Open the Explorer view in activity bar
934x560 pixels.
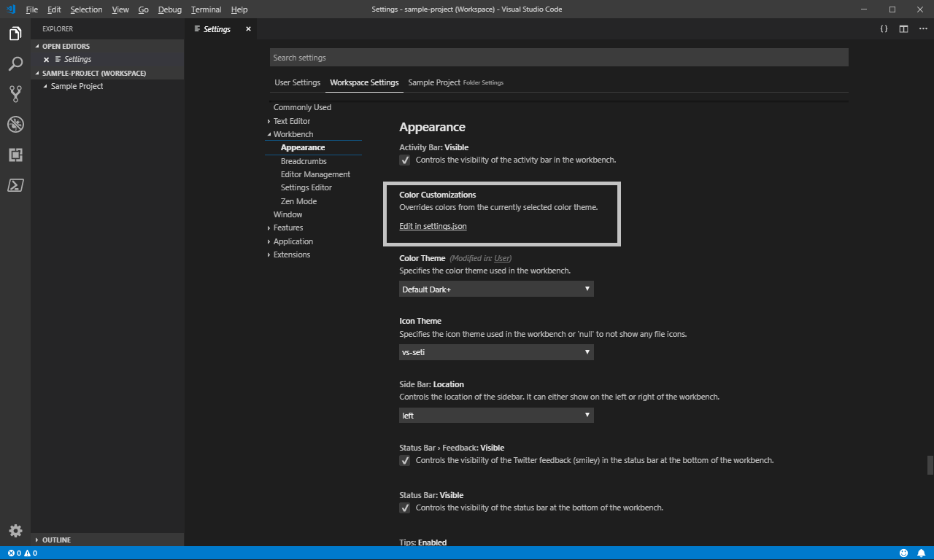click(15, 34)
